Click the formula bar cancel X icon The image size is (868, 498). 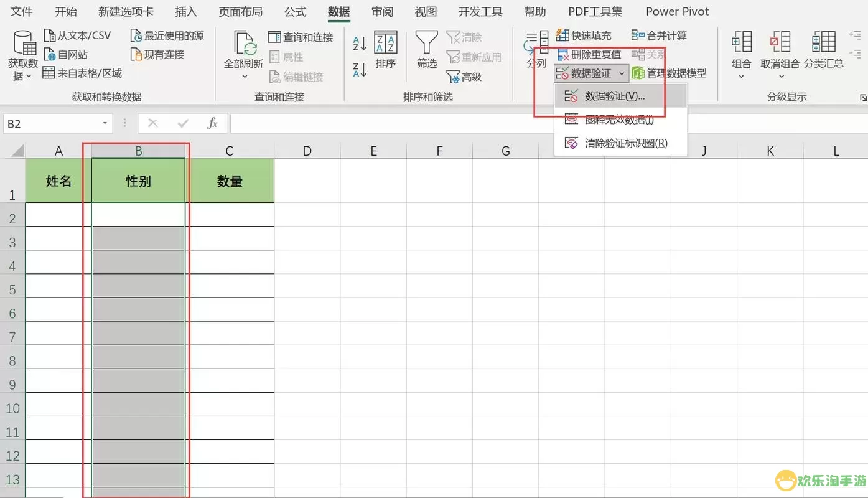coord(153,123)
